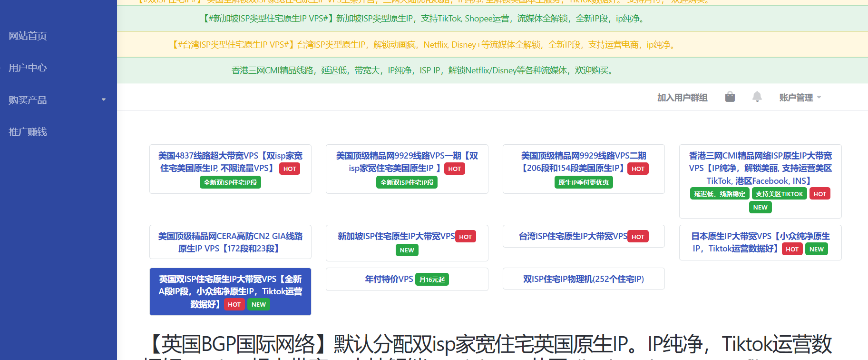Viewport: 868px width, 360px height.
Task: Open the notification bell icon
Action: point(757,97)
